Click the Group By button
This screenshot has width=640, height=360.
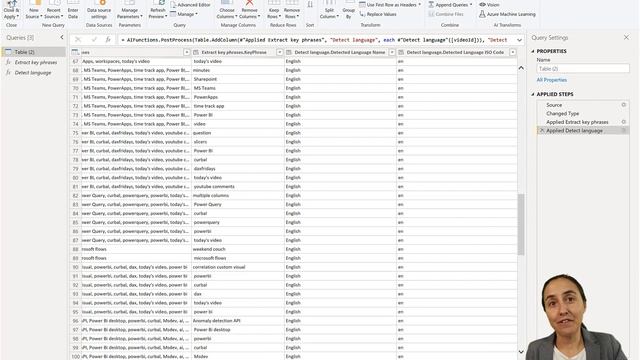[x=349, y=10]
